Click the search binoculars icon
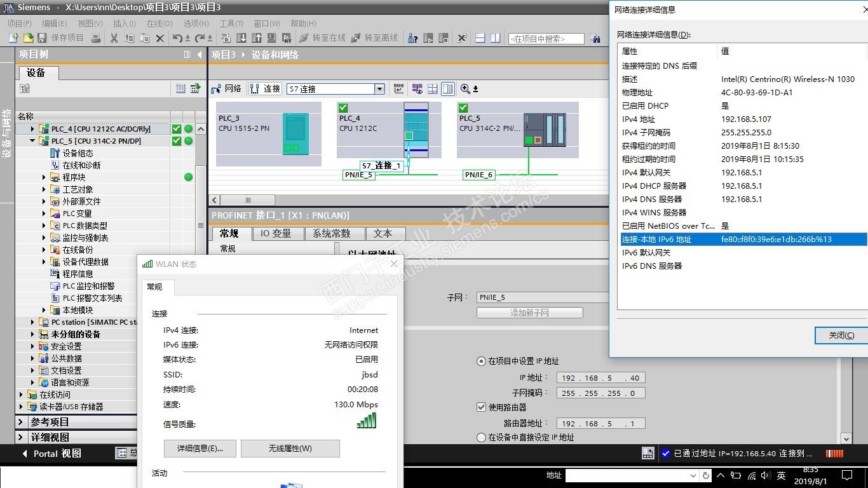Screen dimensions: 868x488 coord(595,38)
